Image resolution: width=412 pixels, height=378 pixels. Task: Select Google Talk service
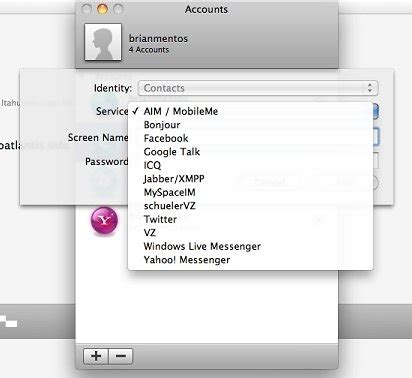pyautogui.click(x=250, y=152)
